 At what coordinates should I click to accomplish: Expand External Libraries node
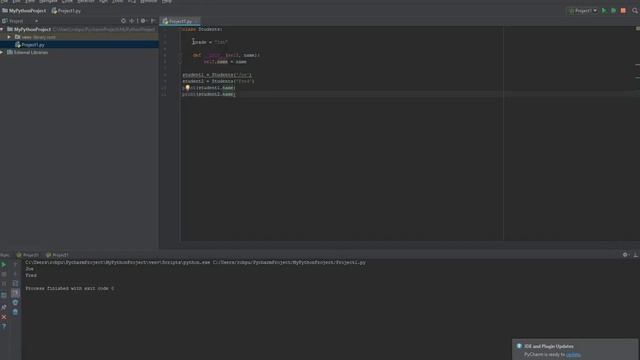[2, 53]
